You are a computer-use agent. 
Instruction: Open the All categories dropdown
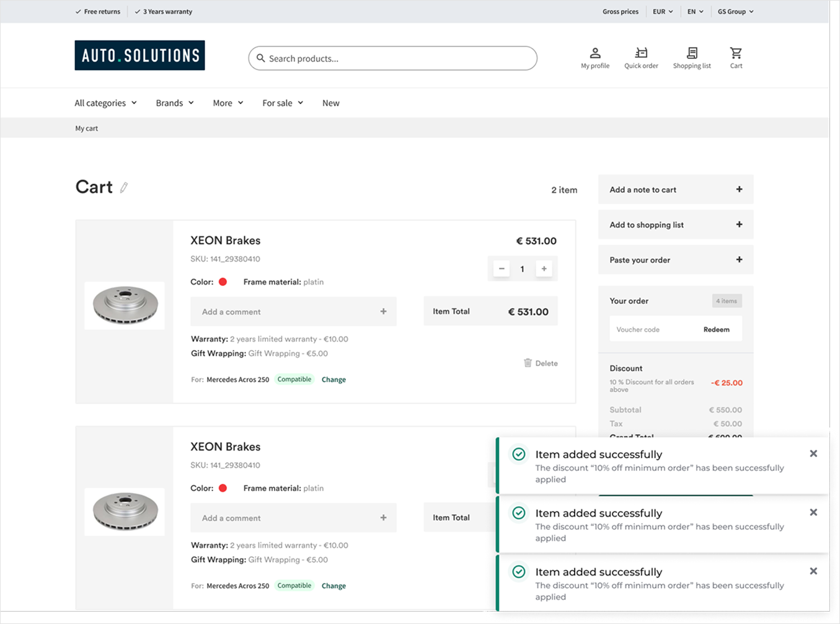pos(105,103)
